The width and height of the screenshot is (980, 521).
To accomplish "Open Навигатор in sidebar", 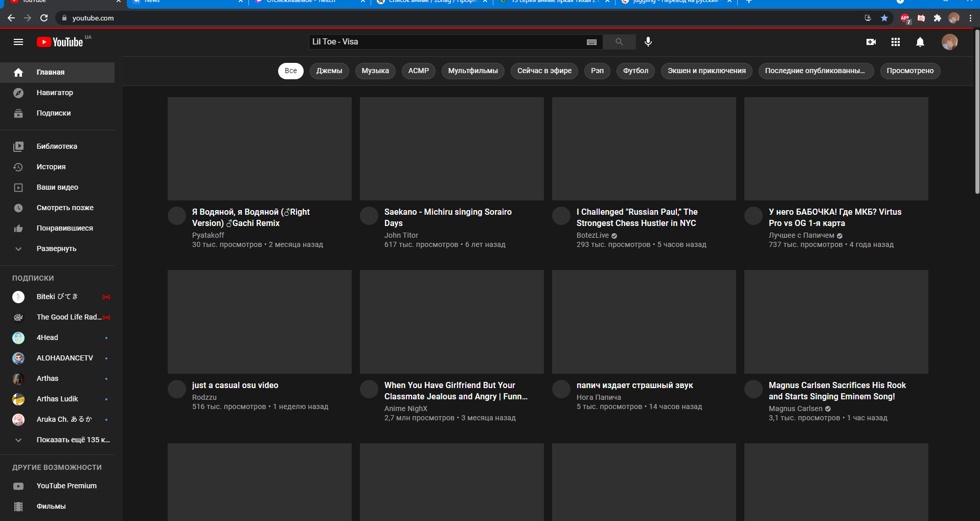I will 57,93.
